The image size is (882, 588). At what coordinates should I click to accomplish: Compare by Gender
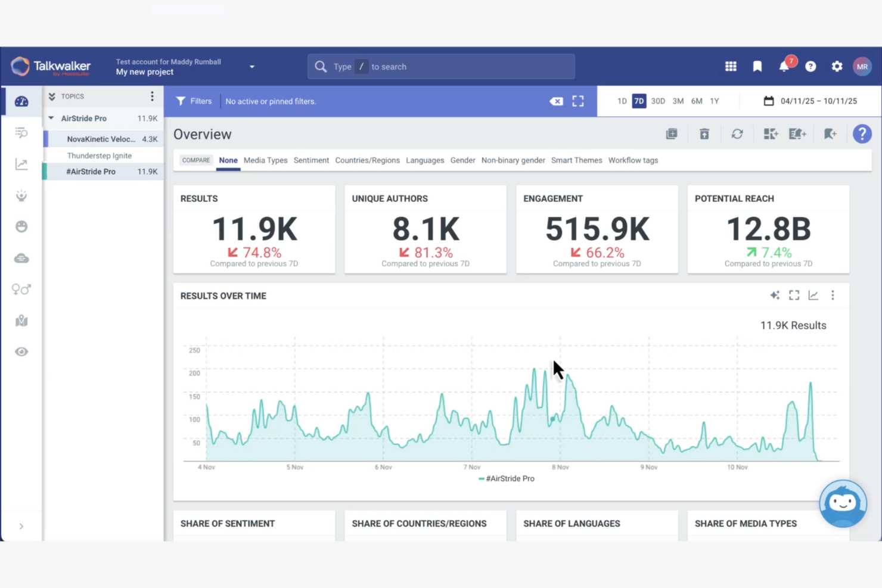(462, 160)
